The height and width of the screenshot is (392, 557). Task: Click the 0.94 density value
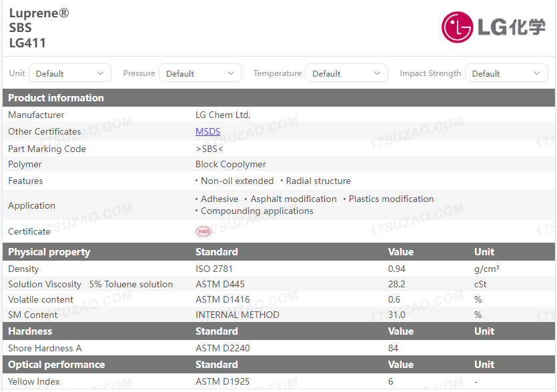pyautogui.click(x=396, y=269)
